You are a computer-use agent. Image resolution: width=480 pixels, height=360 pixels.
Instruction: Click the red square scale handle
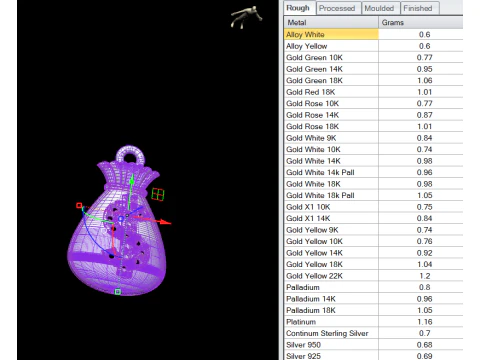point(79,205)
